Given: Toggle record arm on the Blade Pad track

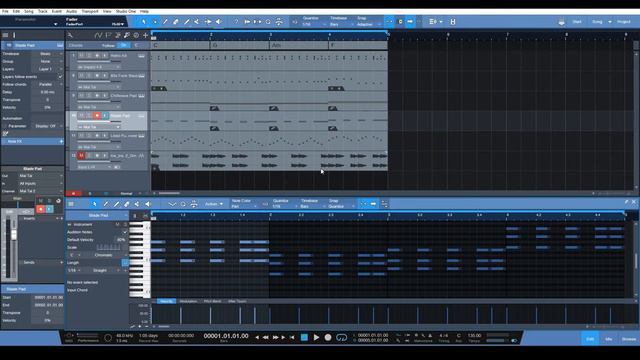Looking at the screenshot, I should [x=97, y=116].
